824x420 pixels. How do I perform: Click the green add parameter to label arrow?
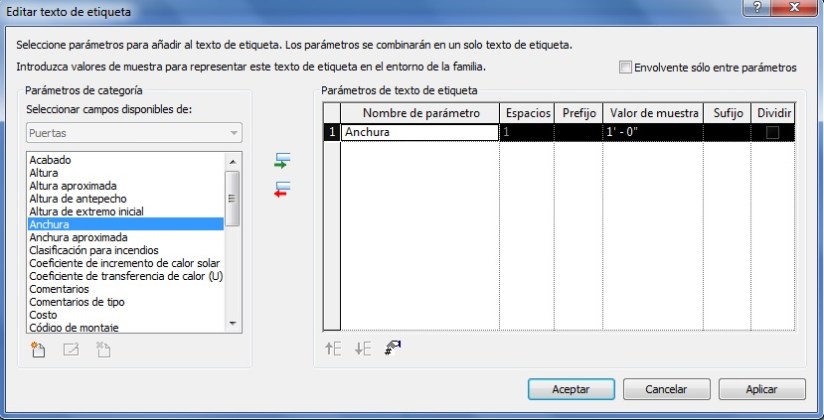coord(282,160)
